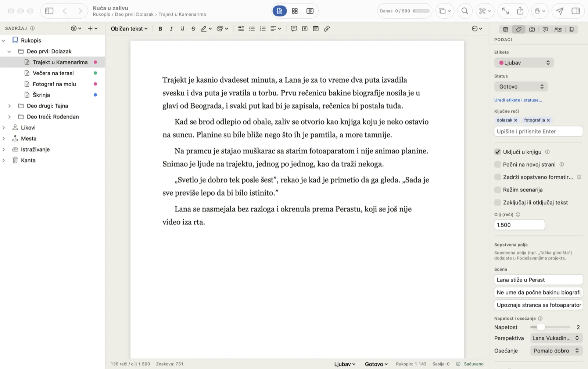Viewport: 588px width, 369px height.
Task: Apply italic formatting
Action: tap(171, 29)
